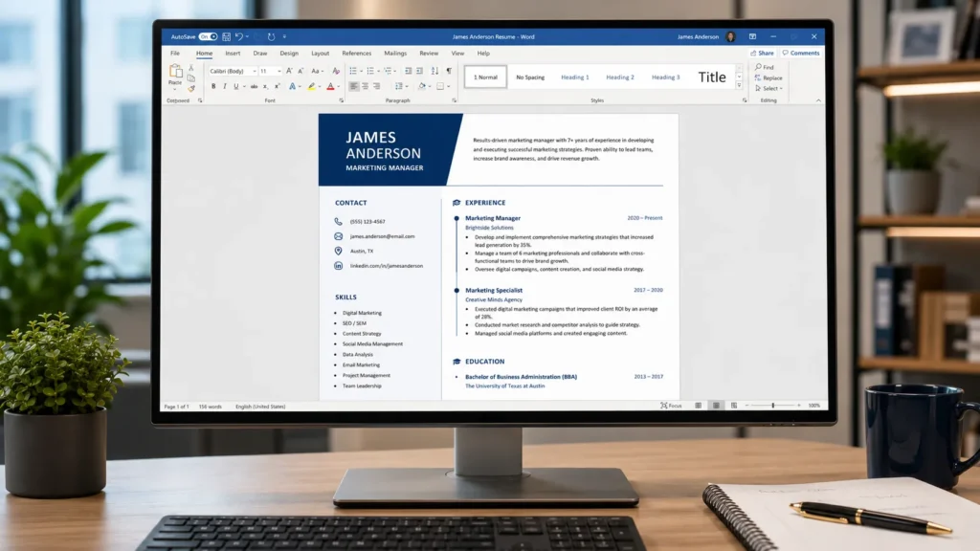Screen dimensions: 980x551
Task: Toggle Bold formatting
Action: click(x=213, y=86)
